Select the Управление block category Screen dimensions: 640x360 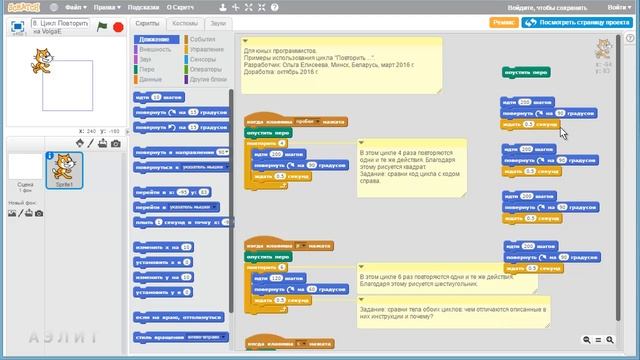click(x=206, y=49)
